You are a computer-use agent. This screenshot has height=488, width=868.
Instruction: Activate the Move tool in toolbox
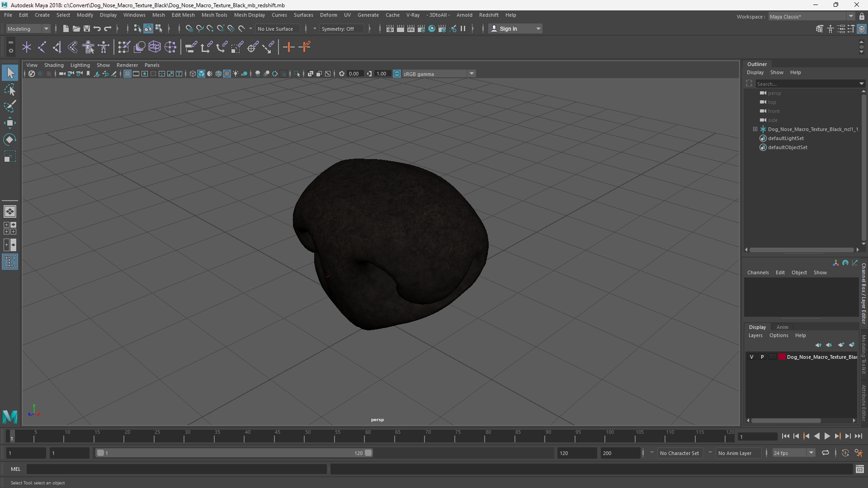pyautogui.click(x=10, y=123)
